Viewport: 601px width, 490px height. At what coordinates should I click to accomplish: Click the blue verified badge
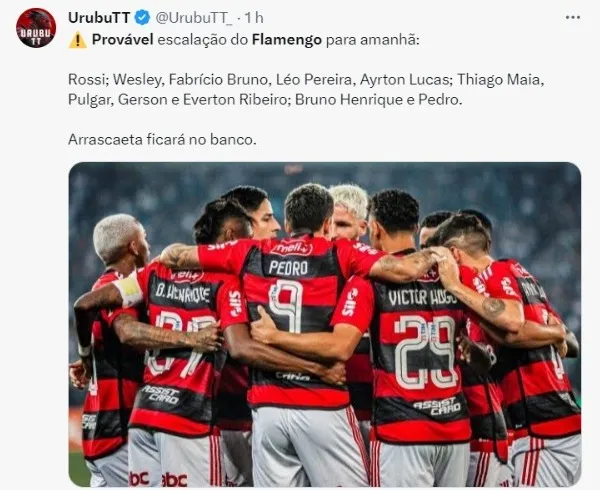[x=143, y=18]
